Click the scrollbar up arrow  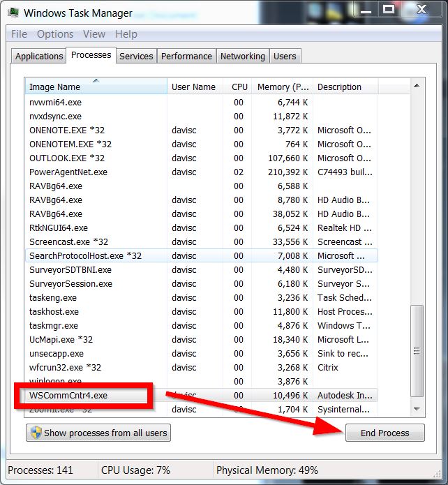[417, 86]
